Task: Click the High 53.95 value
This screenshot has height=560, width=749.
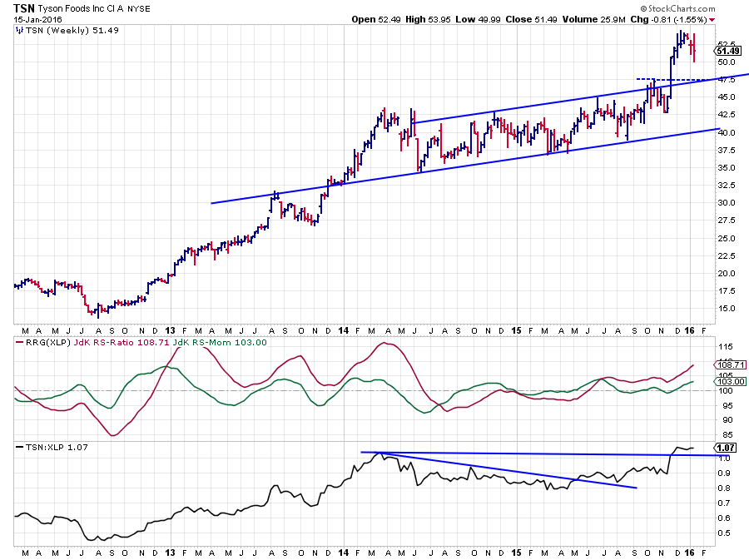Action: (428, 20)
